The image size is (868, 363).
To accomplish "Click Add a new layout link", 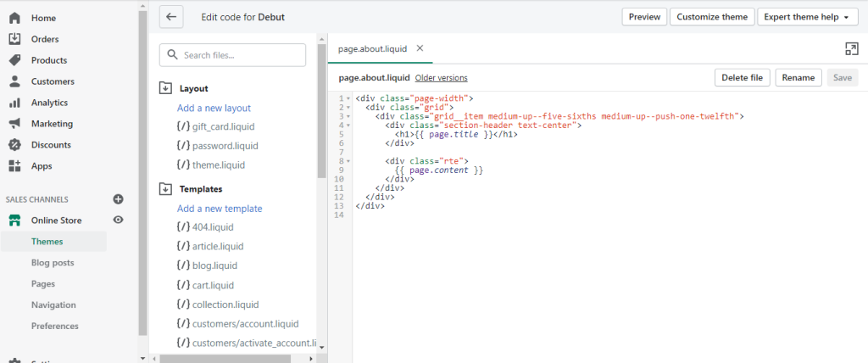I will (214, 108).
